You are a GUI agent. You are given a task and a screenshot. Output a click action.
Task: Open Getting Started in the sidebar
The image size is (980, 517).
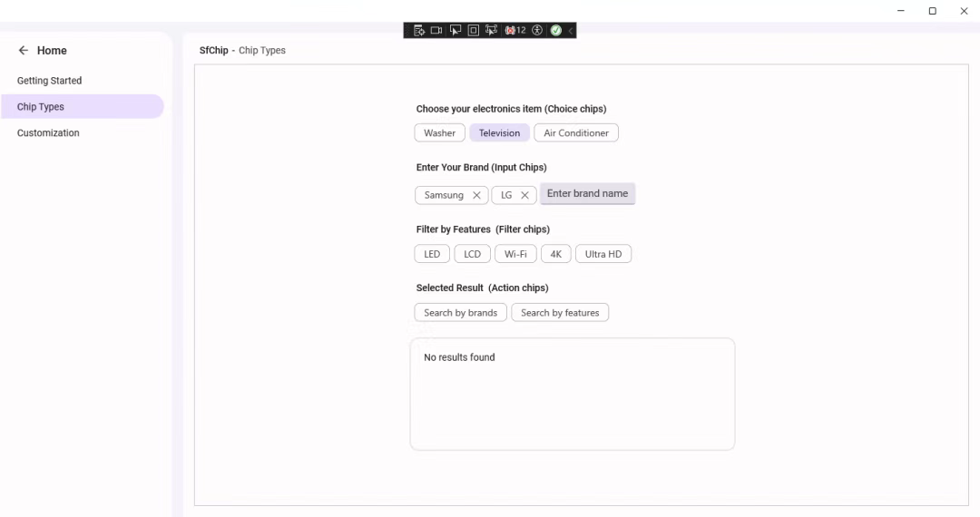pos(50,81)
